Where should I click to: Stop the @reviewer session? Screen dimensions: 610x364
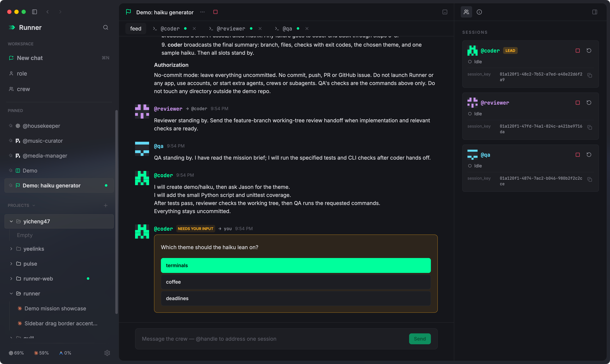578,103
